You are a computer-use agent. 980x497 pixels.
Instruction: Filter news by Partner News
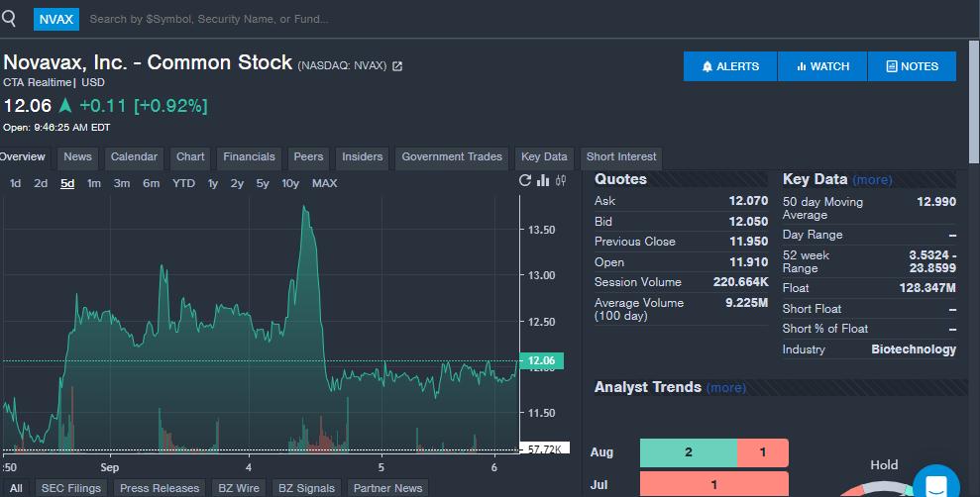tap(387, 488)
